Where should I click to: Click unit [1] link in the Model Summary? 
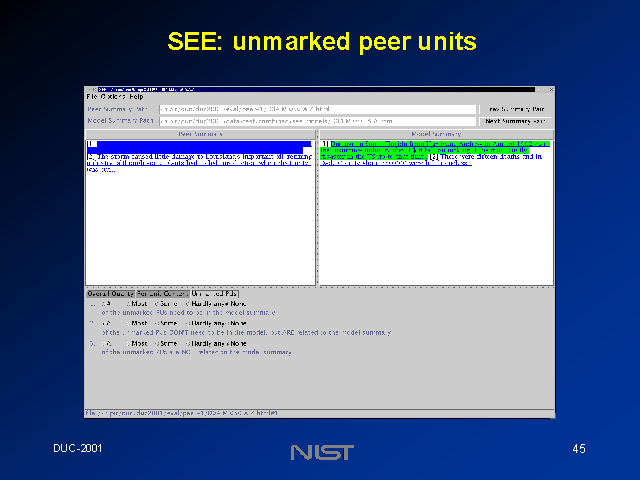point(324,144)
